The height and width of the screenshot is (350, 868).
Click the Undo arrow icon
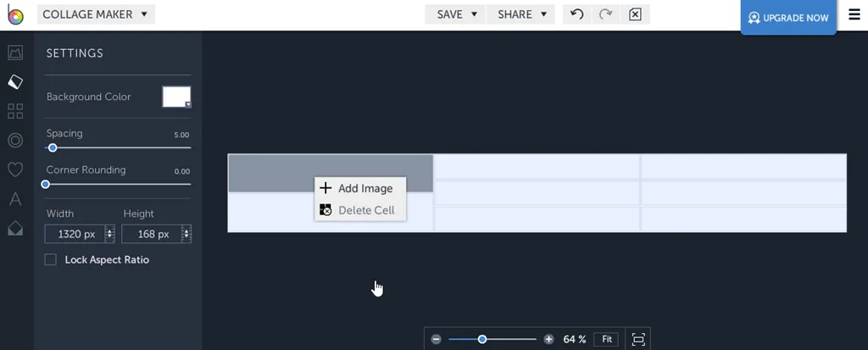576,14
